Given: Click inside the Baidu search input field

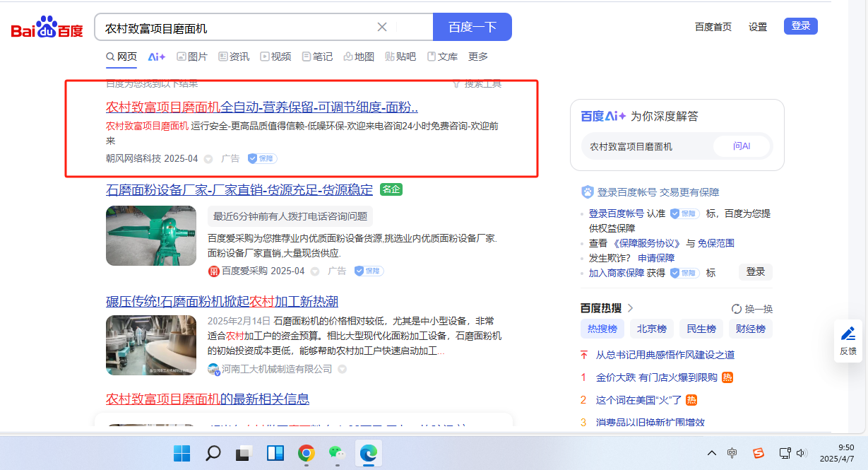Looking at the screenshot, I should coord(237,28).
